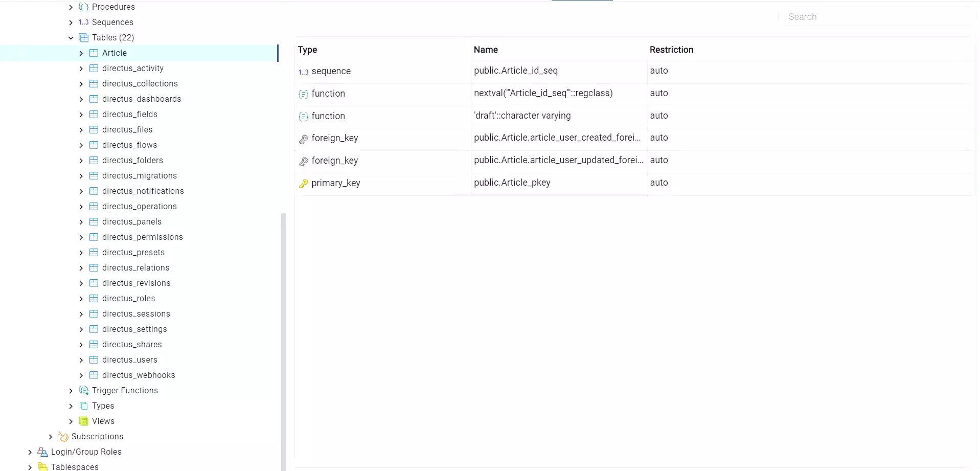Screen dimensions: 980x471
Task: Click the Login/Group Roles icon
Action: click(42, 452)
